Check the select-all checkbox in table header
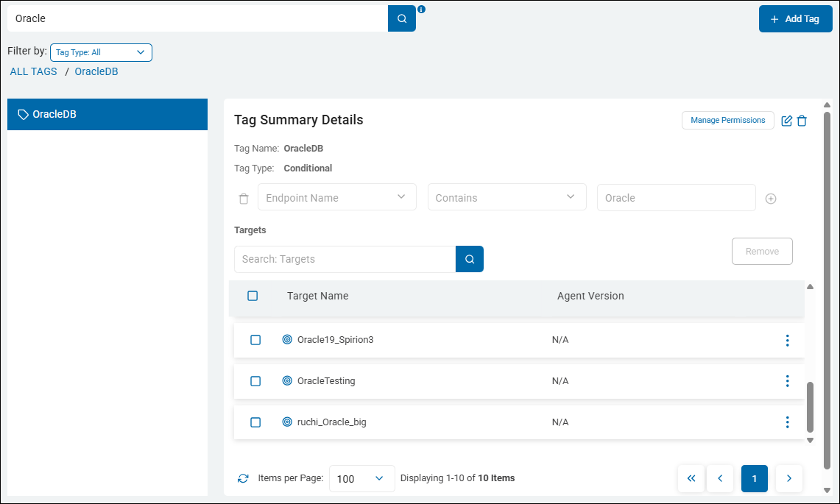Screen dimensions: 840x504 pos(253,296)
